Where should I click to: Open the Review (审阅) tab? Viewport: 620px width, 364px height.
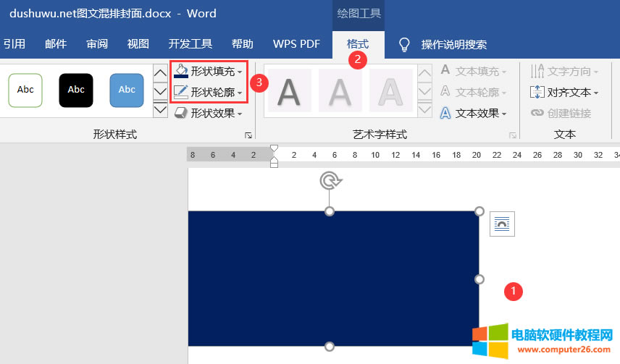(97, 44)
